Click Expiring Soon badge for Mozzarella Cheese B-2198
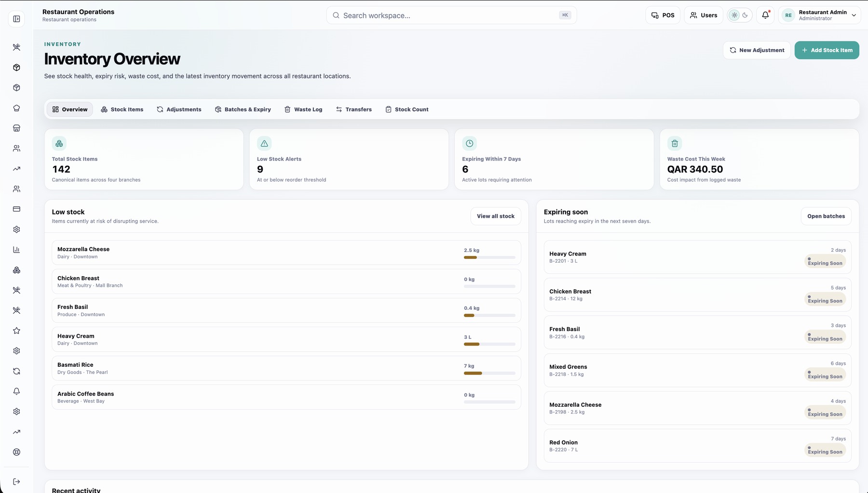 [x=825, y=413]
